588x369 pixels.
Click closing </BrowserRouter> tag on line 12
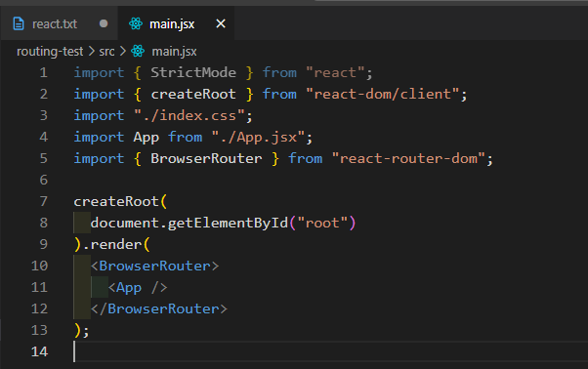pos(159,308)
